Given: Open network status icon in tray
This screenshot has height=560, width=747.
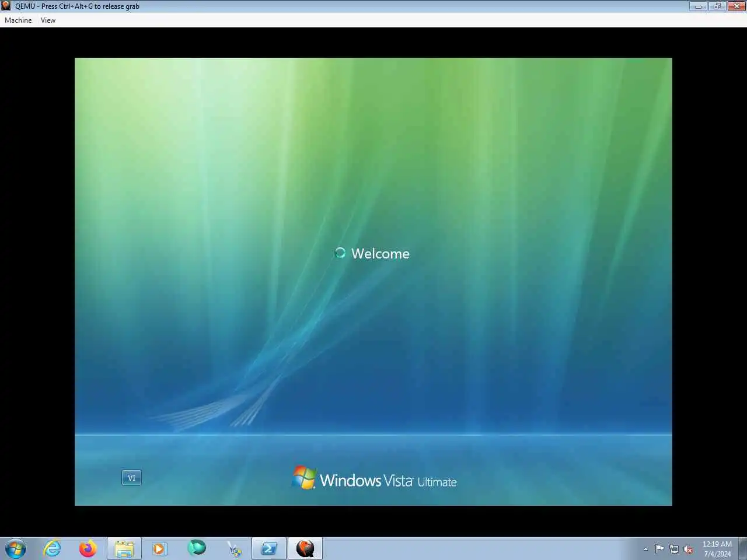Looking at the screenshot, I should click(x=674, y=549).
